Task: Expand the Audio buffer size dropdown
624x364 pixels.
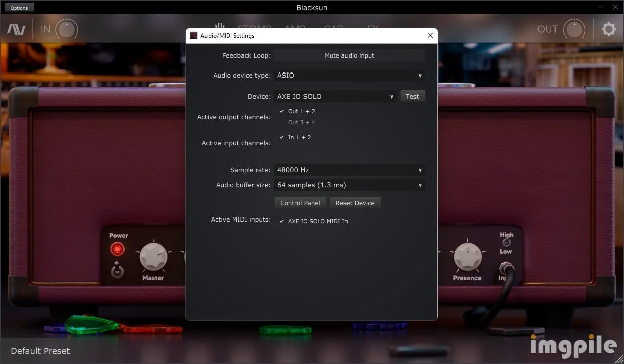Action: click(x=349, y=185)
